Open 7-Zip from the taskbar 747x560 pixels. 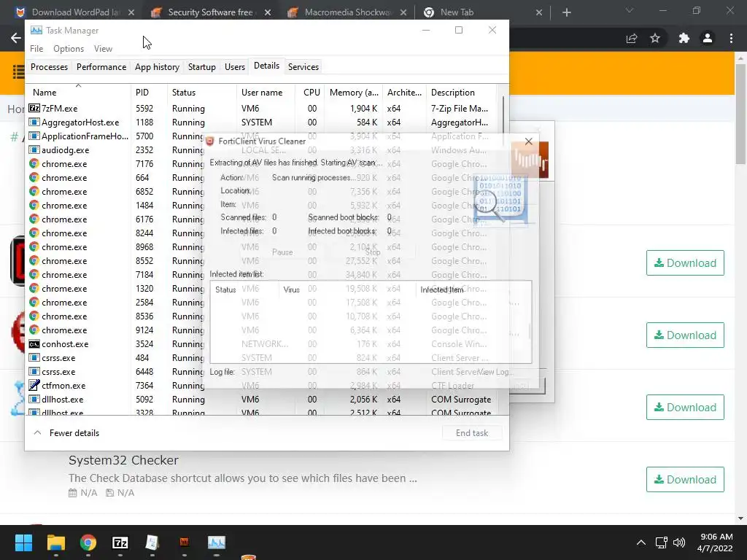pyautogui.click(x=120, y=542)
